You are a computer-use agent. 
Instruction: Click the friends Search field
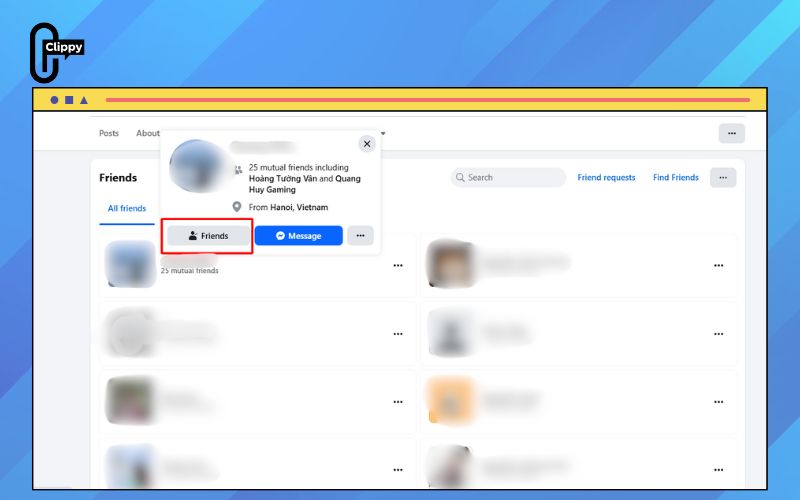pyautogui.click(x=508, y=178)
